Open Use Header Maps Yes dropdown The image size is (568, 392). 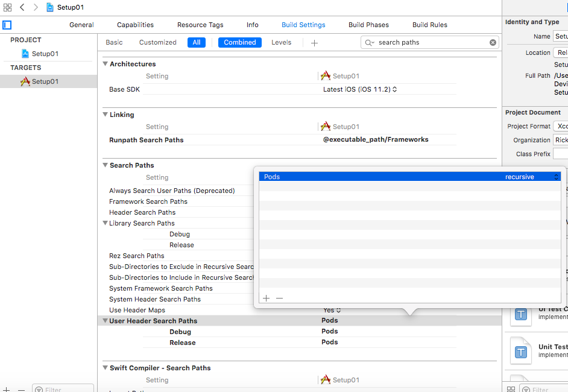point(332,310)
